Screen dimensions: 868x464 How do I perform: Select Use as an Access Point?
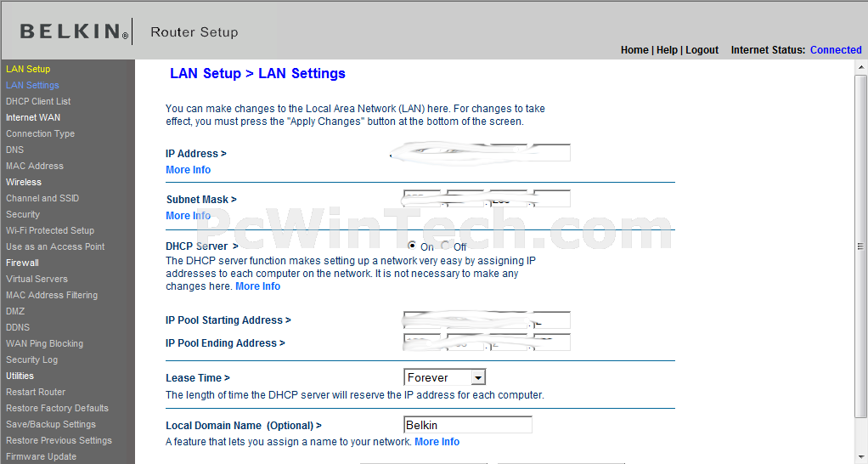pyautogui.click(x=55, y=246)
